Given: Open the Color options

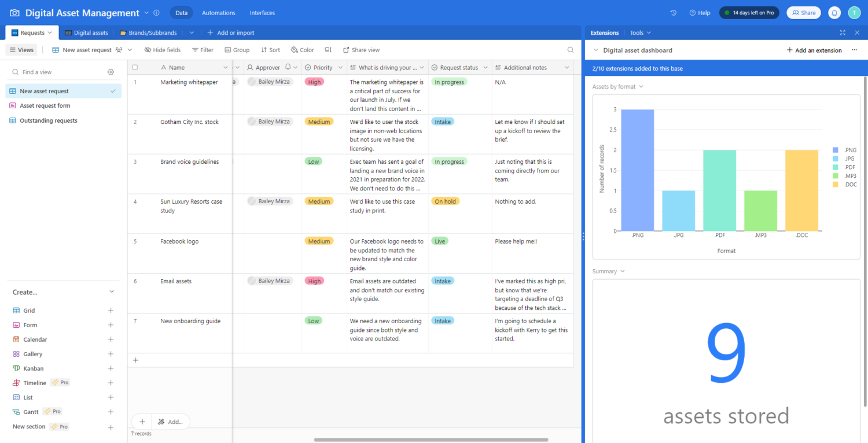Looking at the screenshot, I should [303, 50].
